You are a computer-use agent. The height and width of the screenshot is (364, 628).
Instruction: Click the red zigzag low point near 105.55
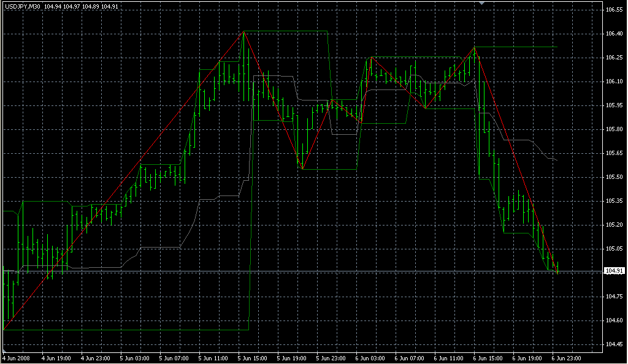pyautogui.click(x=302, y=169)
